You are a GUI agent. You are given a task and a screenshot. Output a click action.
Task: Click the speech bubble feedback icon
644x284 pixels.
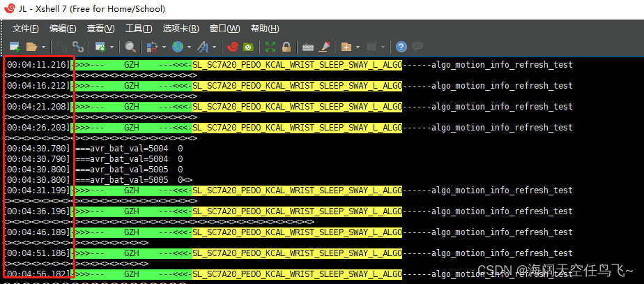pyautogui.click(x=417, y=47)
